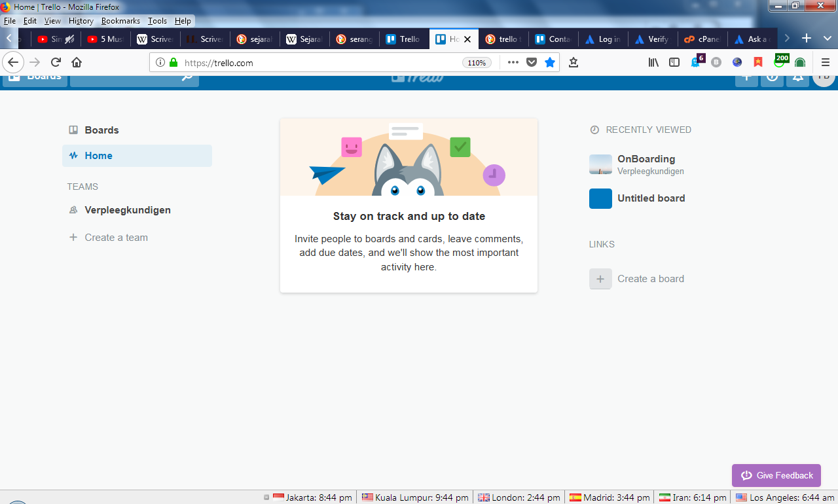
Task: Switch to the '5 Must' YouTube tab
Action: point(105,39)
